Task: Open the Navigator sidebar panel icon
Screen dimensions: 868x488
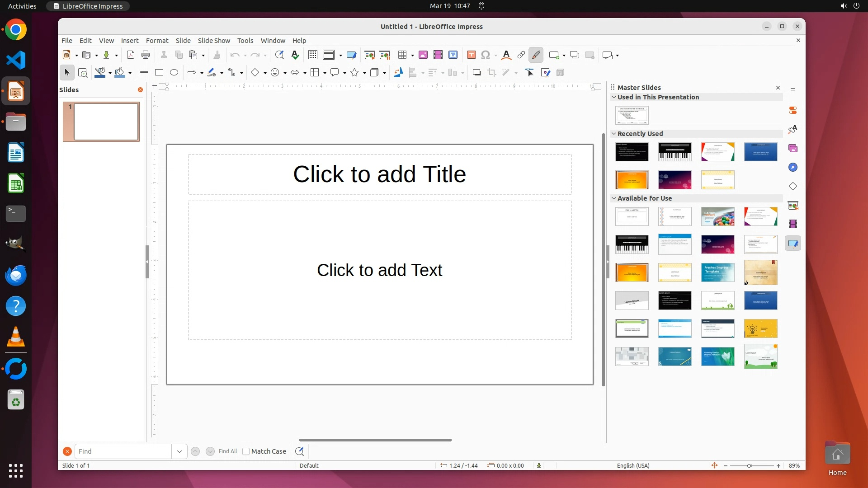Action: pyautogui.click(x=793, y=168)
